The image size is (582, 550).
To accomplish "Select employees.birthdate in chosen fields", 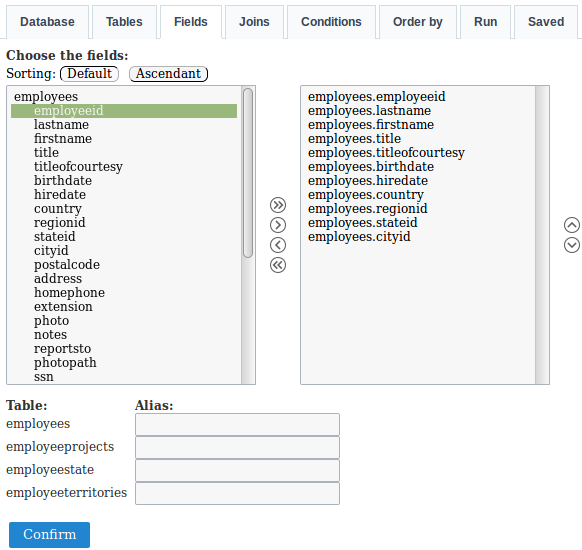I will [x=419, y=167].
